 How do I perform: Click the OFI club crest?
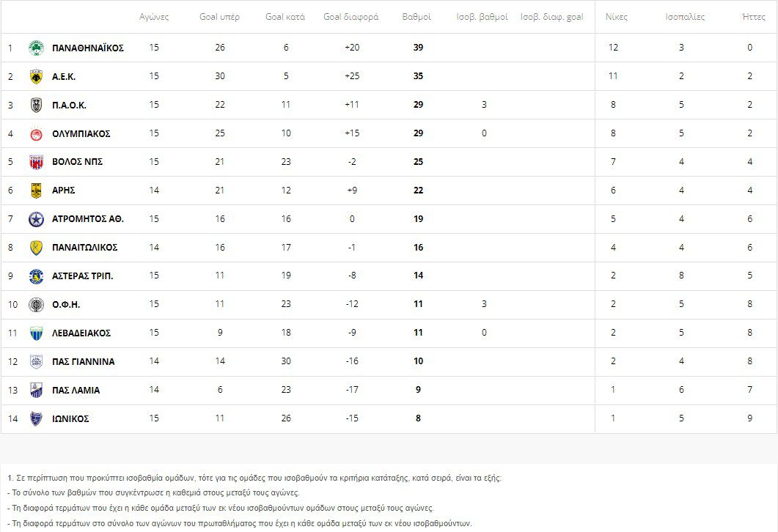(36, 305)
